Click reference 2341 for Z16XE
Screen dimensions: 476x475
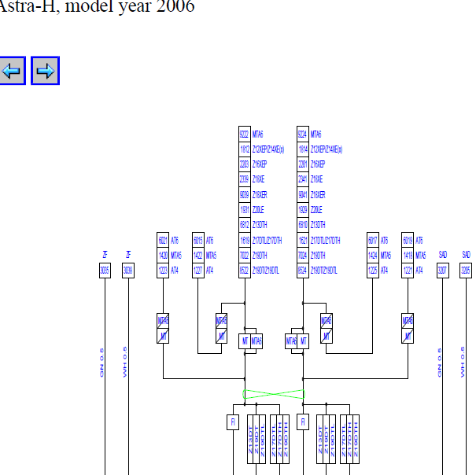pyautogui.click(x=303, y=179)
